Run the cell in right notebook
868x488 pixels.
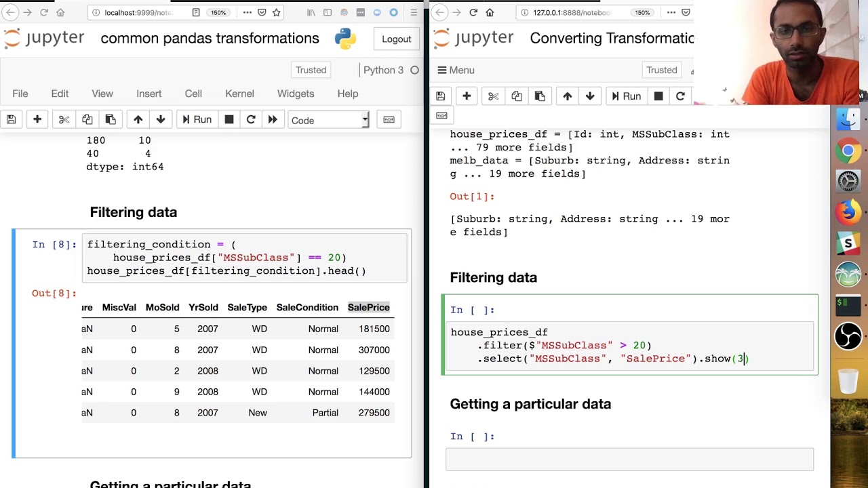625,96
